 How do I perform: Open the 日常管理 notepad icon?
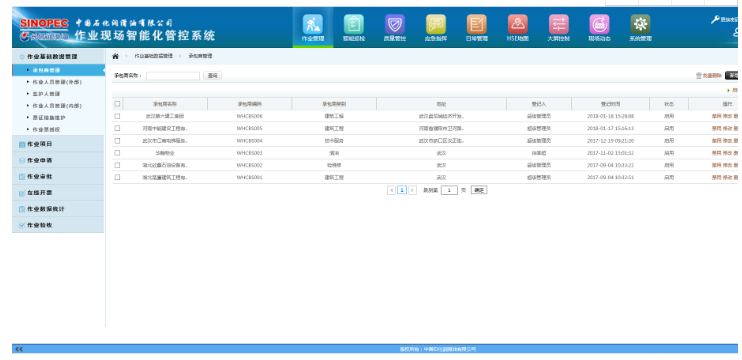pyautogui.click(x=477, y=24)
